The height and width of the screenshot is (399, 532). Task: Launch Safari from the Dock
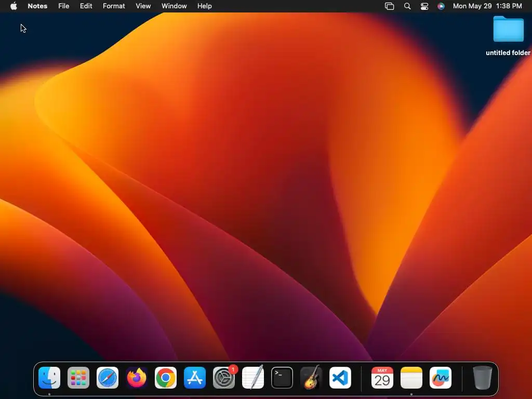[x=108, y=378]
